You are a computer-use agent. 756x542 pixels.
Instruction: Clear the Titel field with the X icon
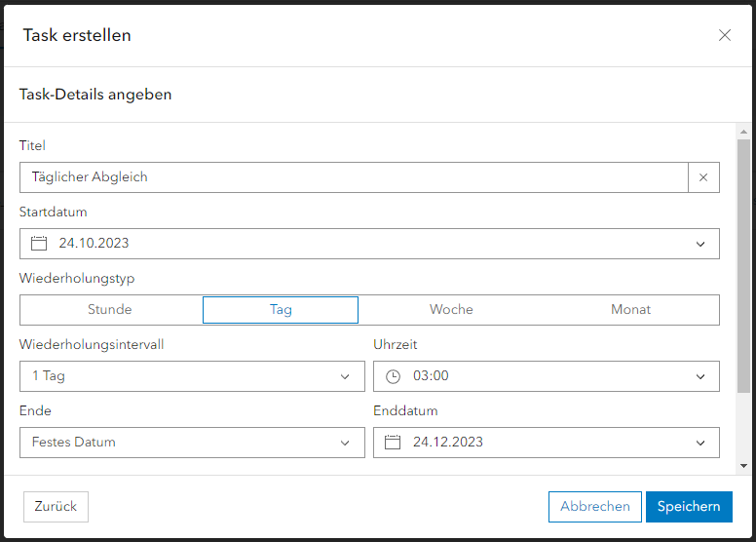coord(703,177)
